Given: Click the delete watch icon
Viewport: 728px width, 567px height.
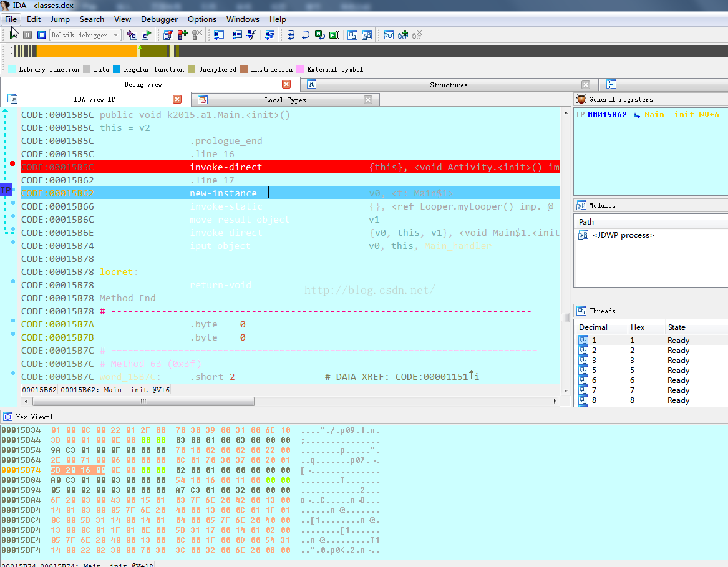Looking at the screenshot, I should click(x=417, y=35).
